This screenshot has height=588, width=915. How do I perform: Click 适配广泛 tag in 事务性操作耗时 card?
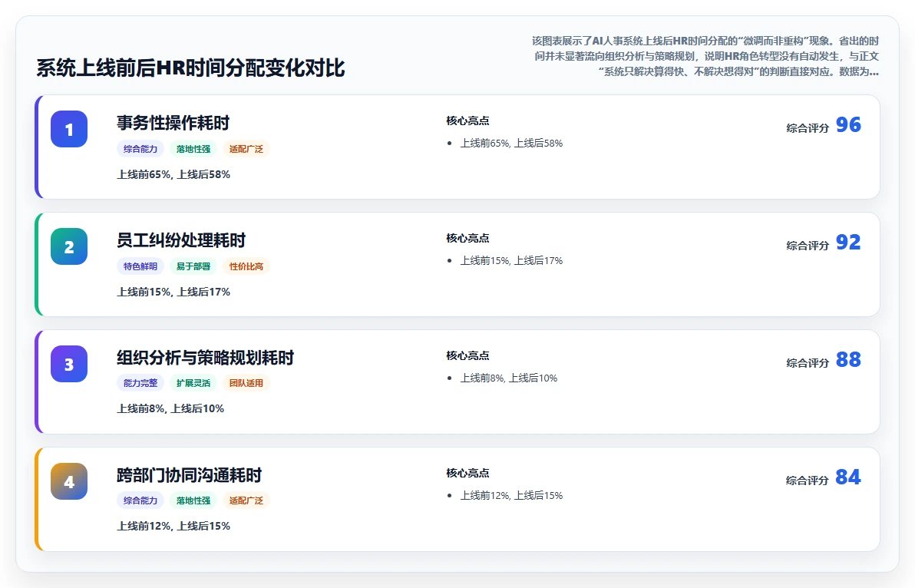246,149
